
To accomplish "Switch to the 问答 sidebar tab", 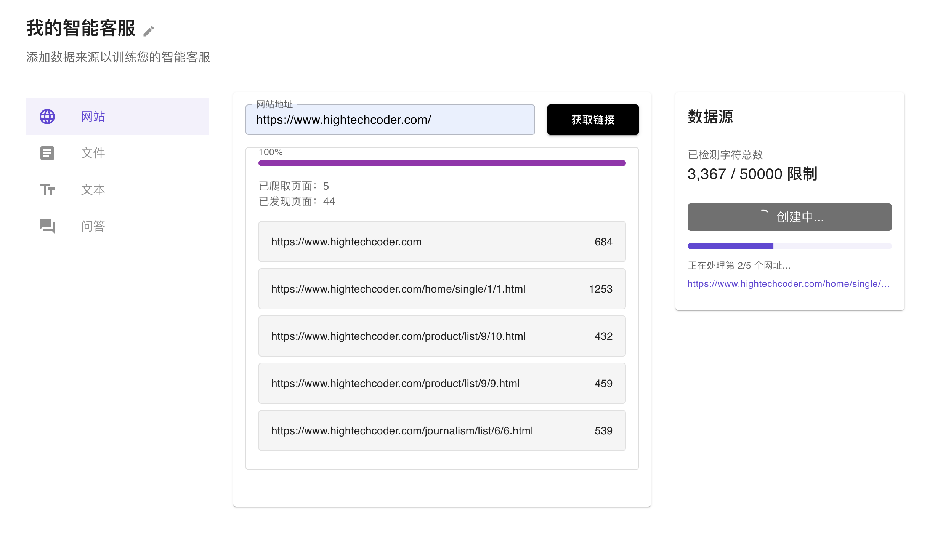I will pos(117,226).
